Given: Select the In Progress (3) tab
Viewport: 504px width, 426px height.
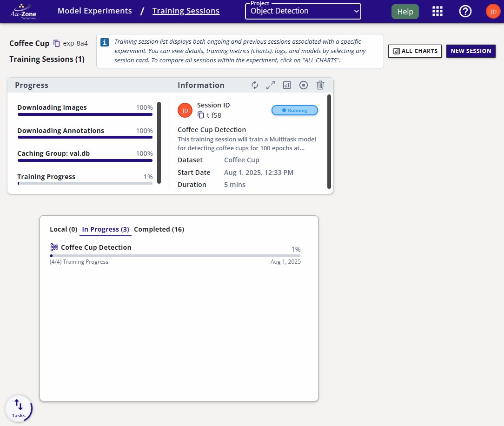Looking at the screenshot, I should (106, 229).
